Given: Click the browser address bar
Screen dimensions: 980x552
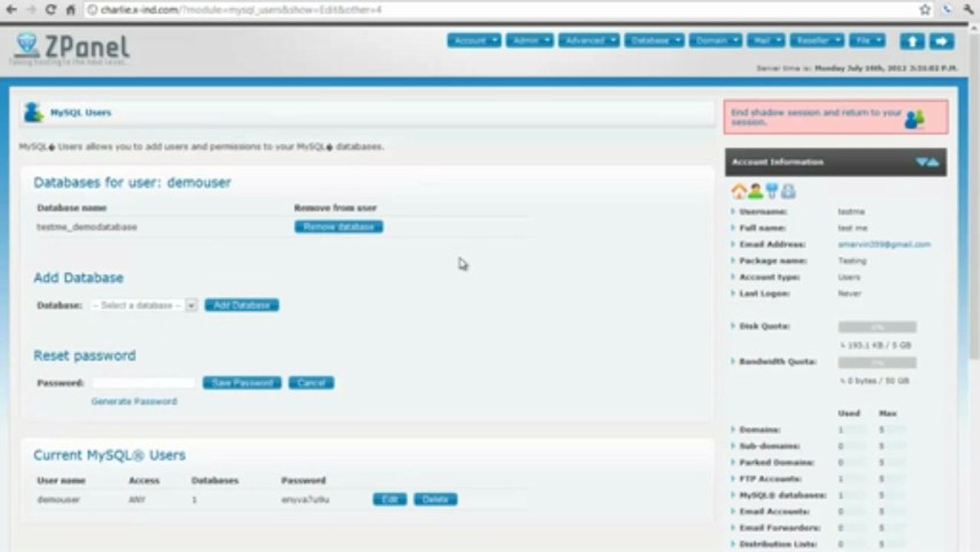Looking at the screenshot, I should [498, 10].
